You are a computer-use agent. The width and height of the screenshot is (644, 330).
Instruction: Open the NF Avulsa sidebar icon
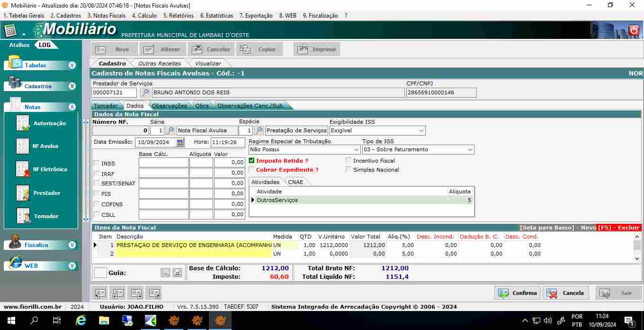point(23,146)
